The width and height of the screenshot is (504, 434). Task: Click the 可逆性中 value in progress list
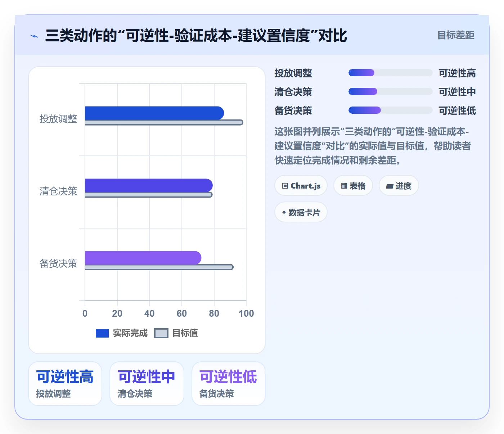coord(457,92)
